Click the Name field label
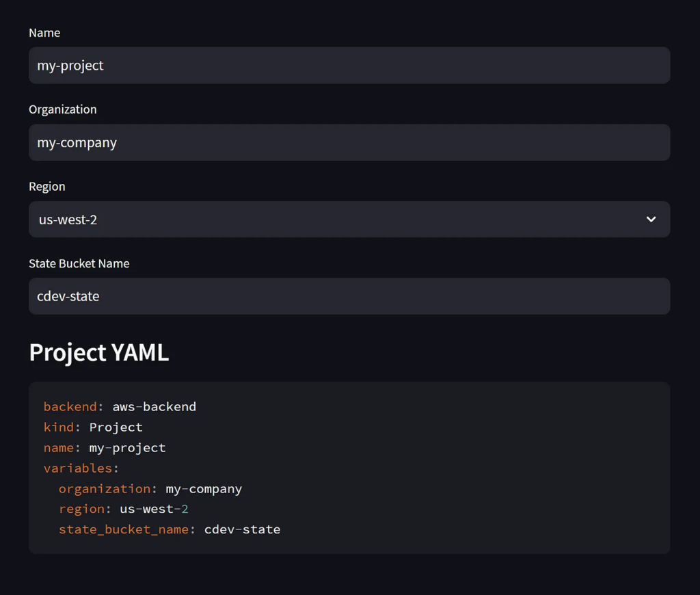 44,32
